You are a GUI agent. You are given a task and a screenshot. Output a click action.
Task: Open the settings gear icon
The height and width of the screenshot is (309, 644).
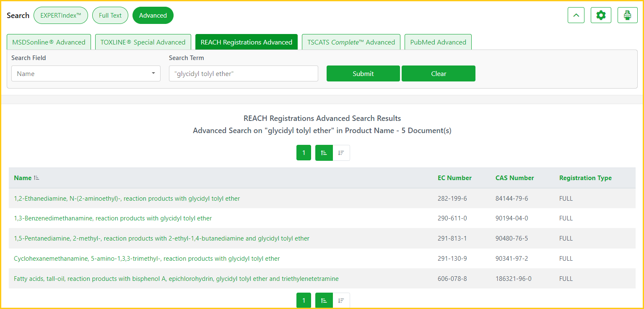point(601,16)
